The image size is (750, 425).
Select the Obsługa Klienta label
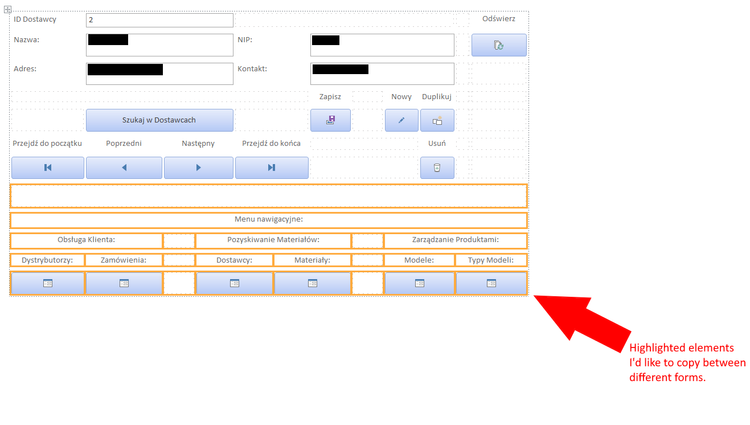86,240
